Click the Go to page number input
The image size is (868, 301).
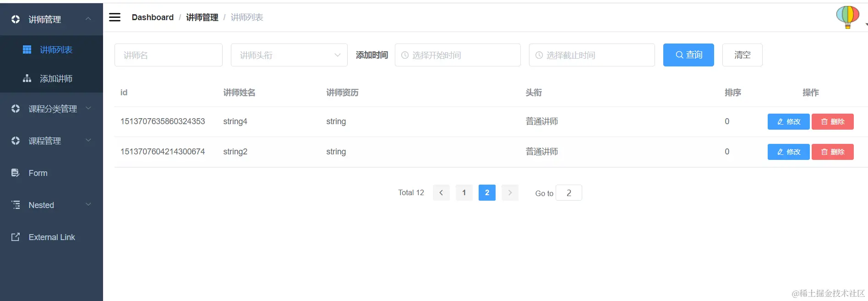coord(569,193)
